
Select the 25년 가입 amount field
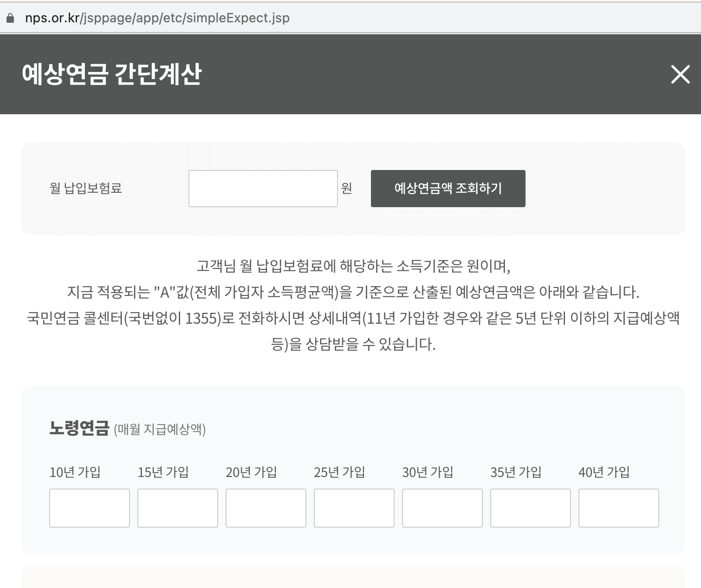pyautogui.click(x=354, y=508)
